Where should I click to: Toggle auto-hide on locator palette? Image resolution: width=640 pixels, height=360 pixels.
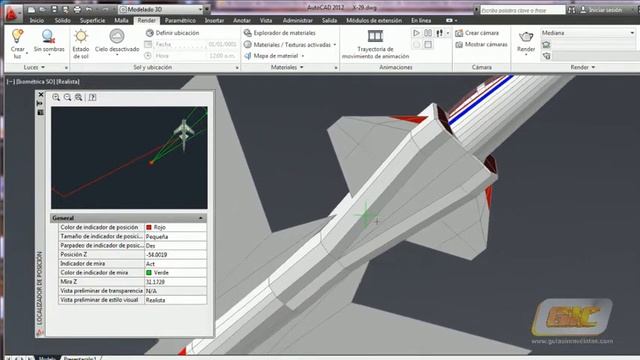pyautogui.click(x=40, y=104)
